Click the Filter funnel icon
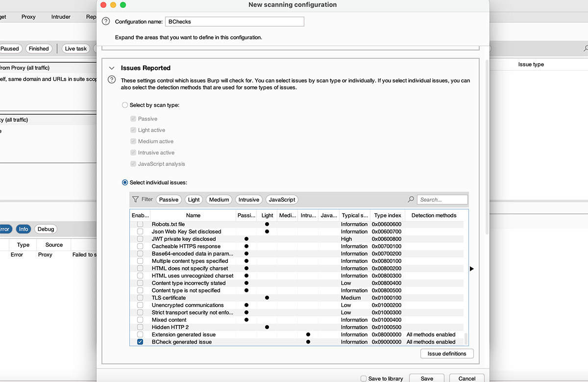 (x=136, y=200)
